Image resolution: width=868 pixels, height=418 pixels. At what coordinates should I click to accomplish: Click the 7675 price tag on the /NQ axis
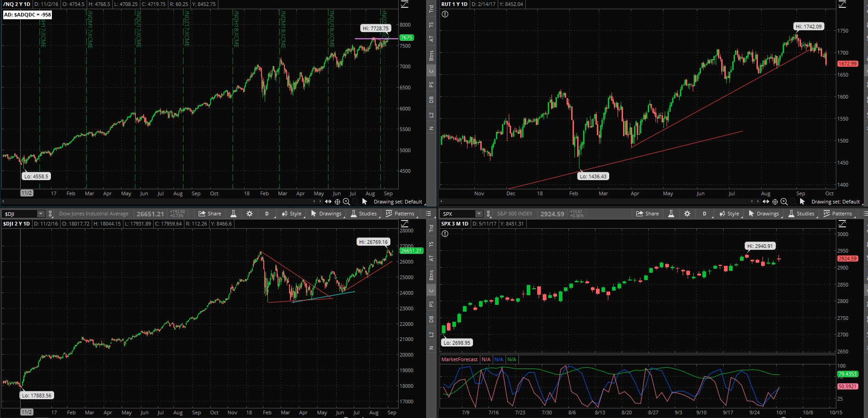[x=406, y=38]
